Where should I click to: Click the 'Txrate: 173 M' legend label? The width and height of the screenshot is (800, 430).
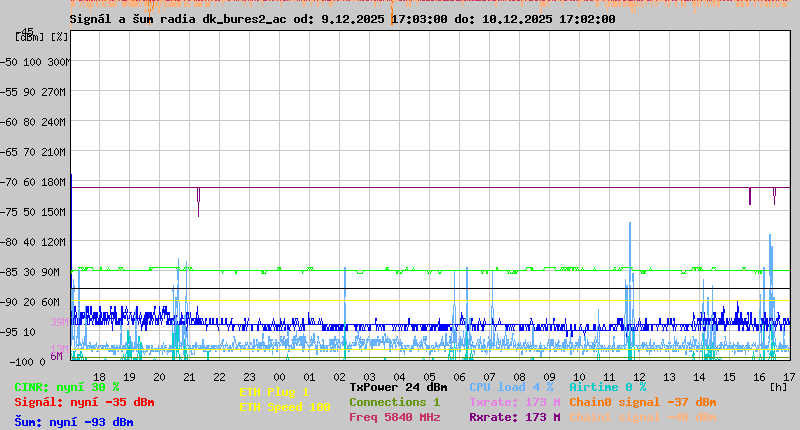coord(515,402)
